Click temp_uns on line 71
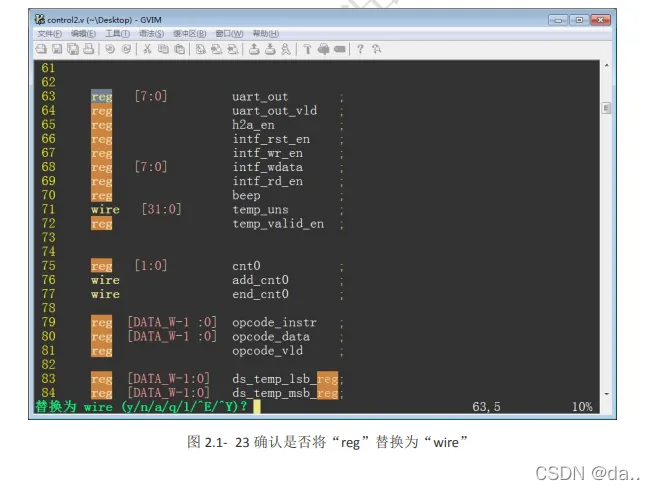This screenshot has height=490, width=655. coord(260,210)
